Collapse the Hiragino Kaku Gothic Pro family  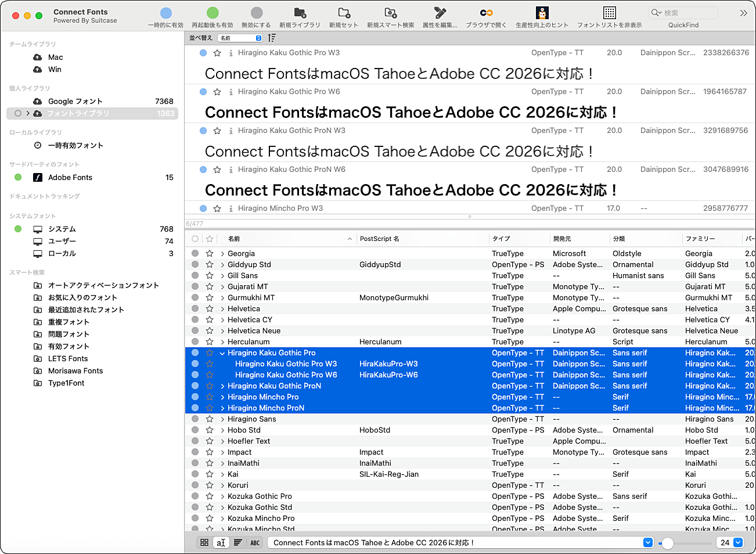[222, 353]
